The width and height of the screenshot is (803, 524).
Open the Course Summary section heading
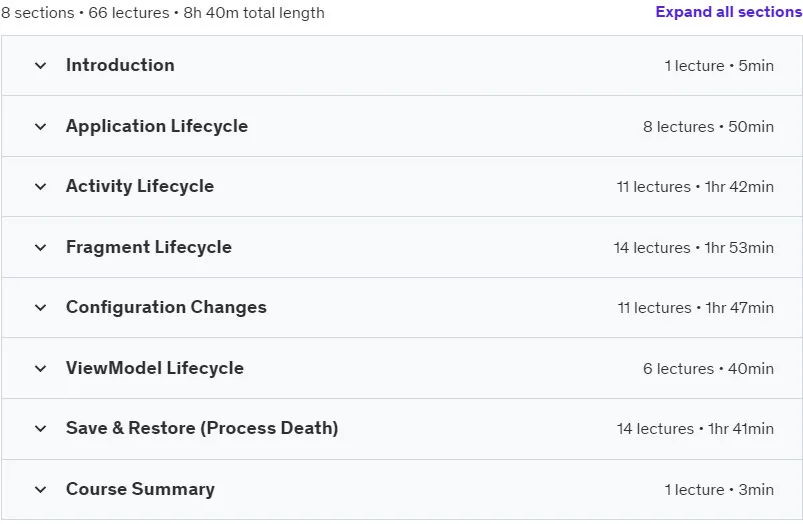pyautogui.click(x=140, y=489)
